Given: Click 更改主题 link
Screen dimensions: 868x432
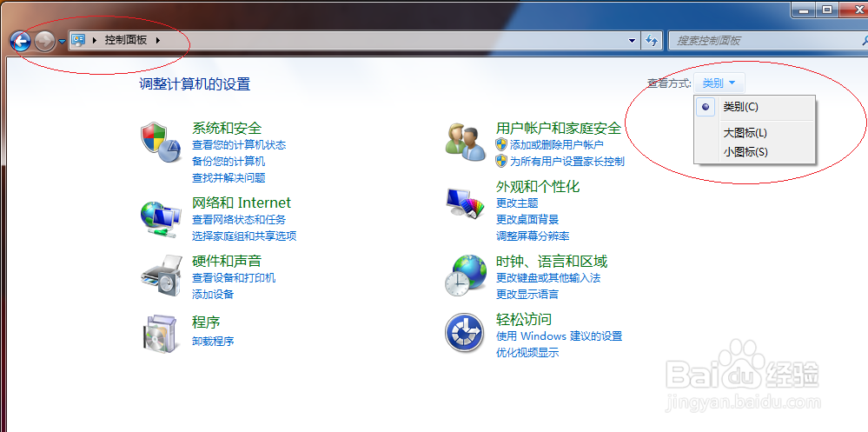Looking at the screenshot, I should (x=517, y=203).
